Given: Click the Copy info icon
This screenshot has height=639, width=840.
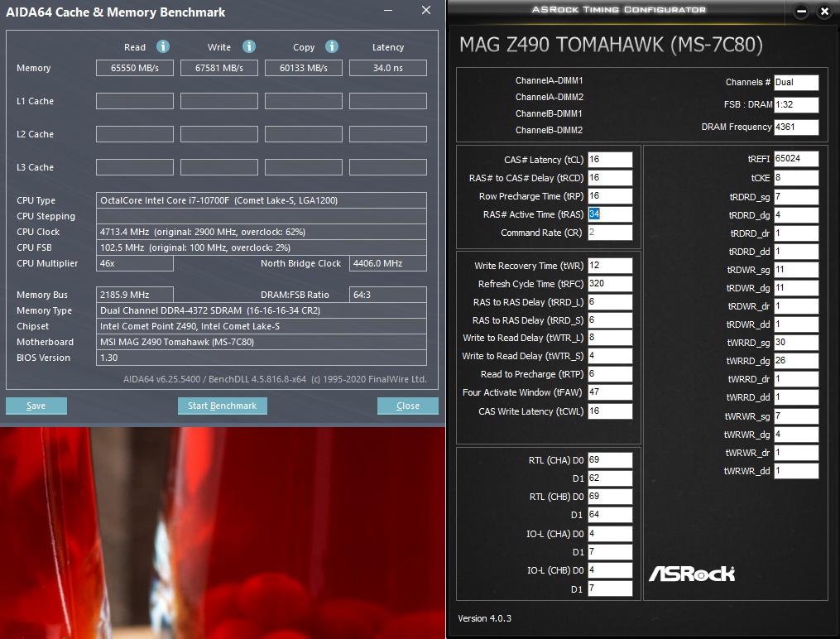Looking at the screenshot, I should pyautogui.click(x=332, y=46).
